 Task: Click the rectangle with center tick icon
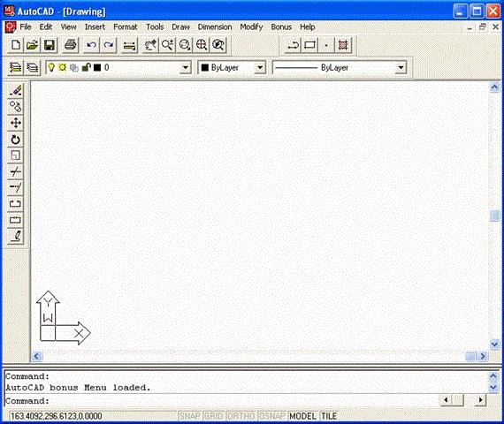tap(15, 220)
